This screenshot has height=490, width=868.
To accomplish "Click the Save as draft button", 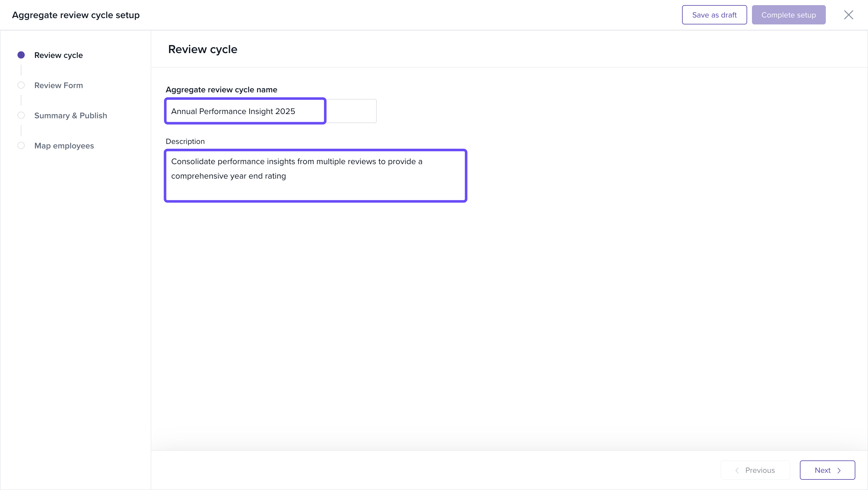I will tap(714, 15).
